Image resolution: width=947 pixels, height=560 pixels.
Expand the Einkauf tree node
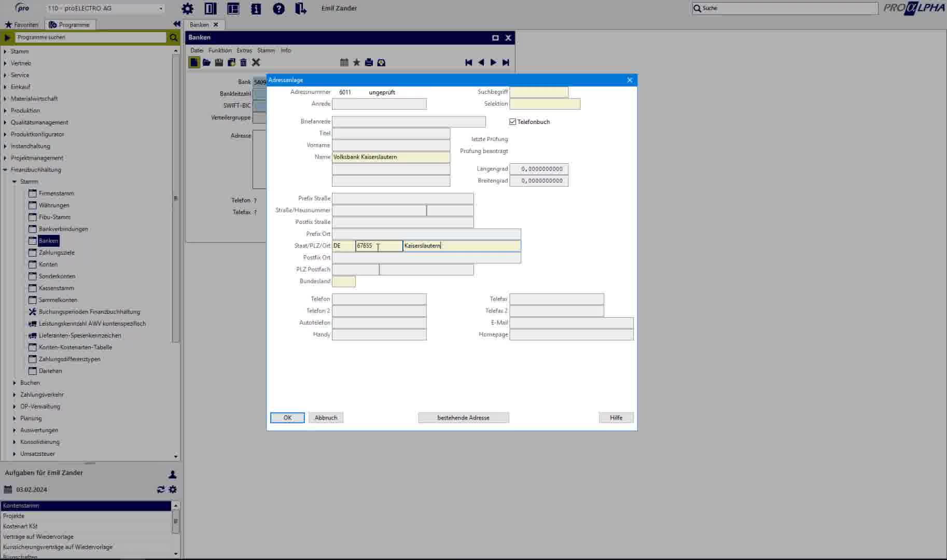[5, 87]
